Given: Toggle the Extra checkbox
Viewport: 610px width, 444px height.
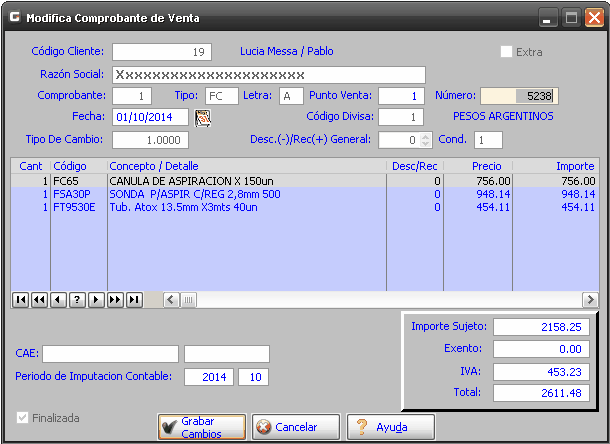Looking at the screenshot, I should coord(506,52).
